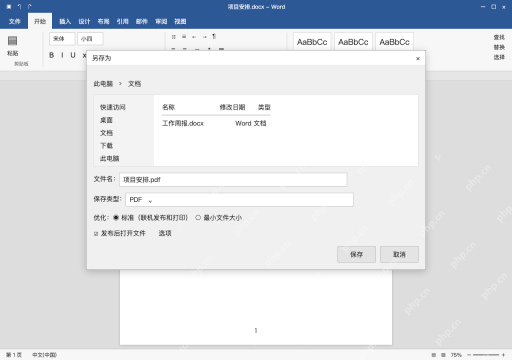Select 此电脑 in the dialog sidebar
Viewport: 512px width, 360px height.
point(109,158)
